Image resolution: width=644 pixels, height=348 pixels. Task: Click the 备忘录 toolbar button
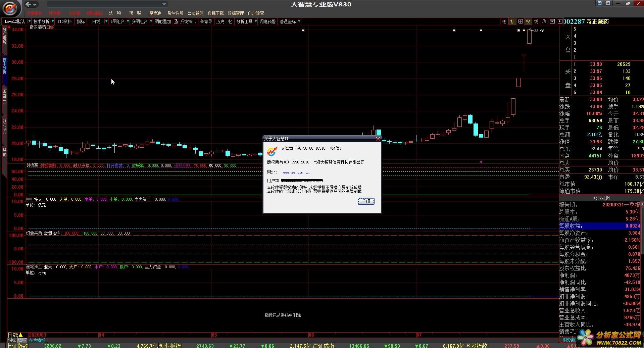tap(206, 21)
